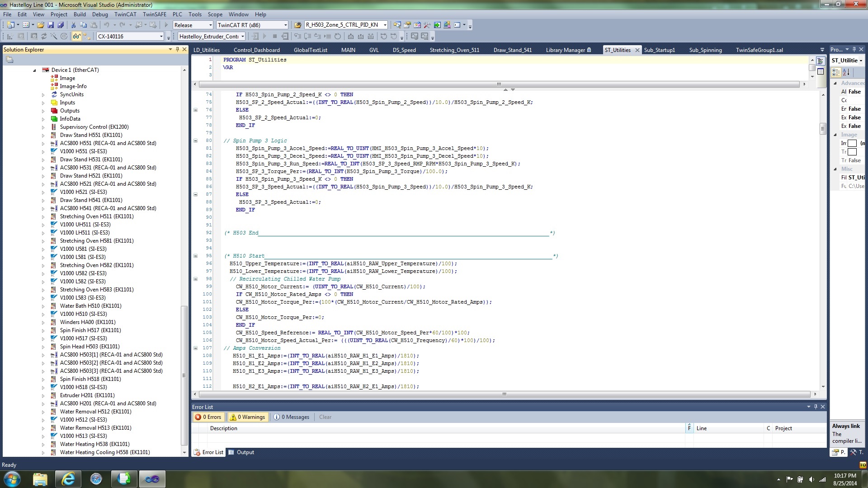
Task: Click the glasses monitoring icon in TwinCAT toolbar
Action: [x=76, y=37]
